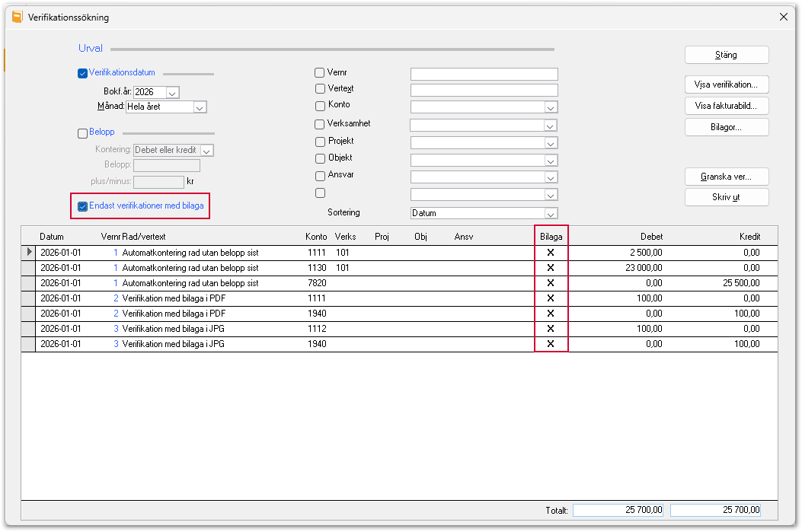Click the Bilaga X mark for verification 2 on konto 1111
This screenshot has height=532, width=802.
click(551, 298)
